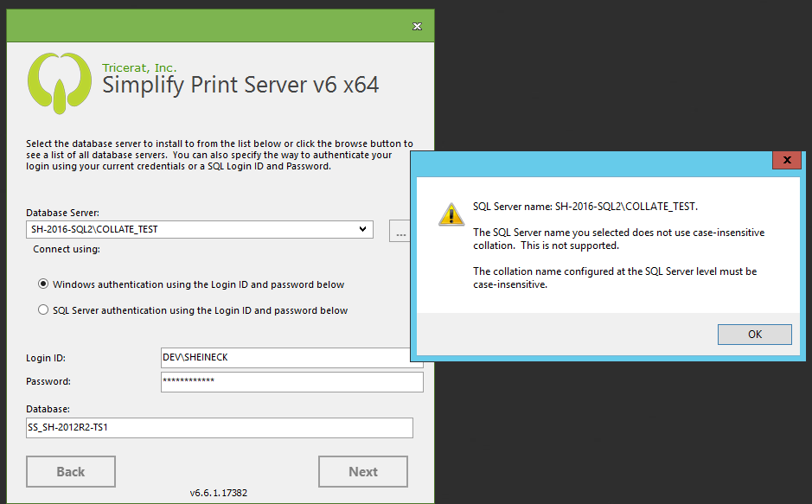This screenshot has width=812, height=504.
Task: Click the version label v6.6.1.17382
Action: [x=218, y=493]
